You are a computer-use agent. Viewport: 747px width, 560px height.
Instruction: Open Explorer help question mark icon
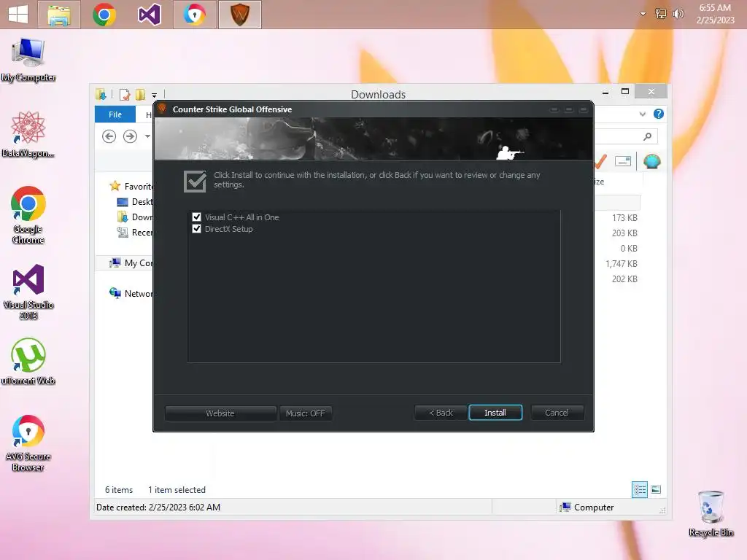point(659,114)
